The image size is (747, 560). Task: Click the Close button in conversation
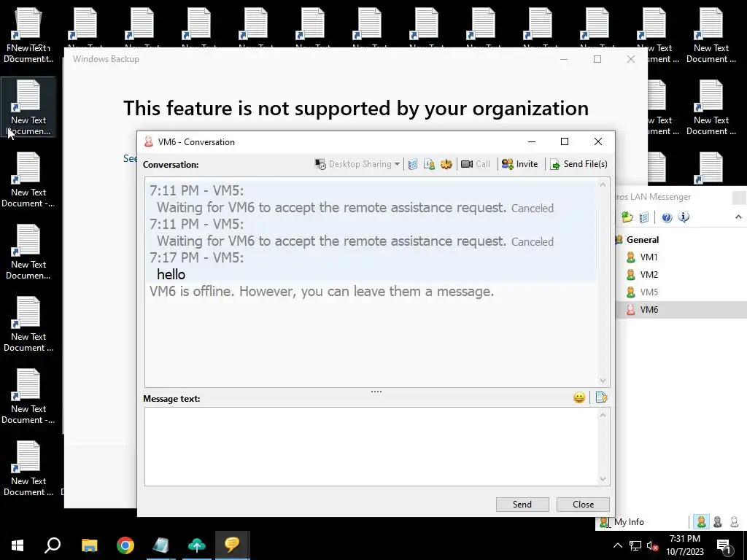[x=583, y=505]
